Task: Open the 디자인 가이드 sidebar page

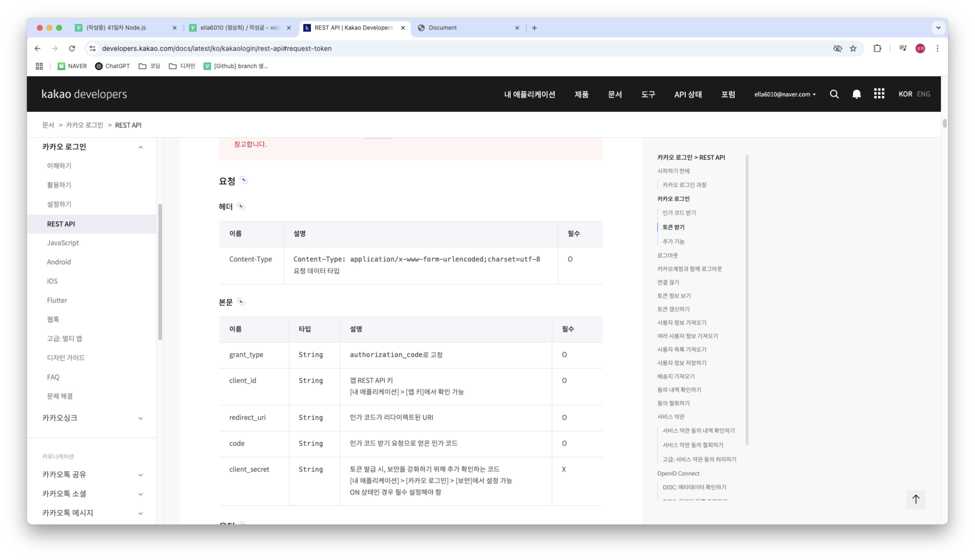Action: click(66, 358)
